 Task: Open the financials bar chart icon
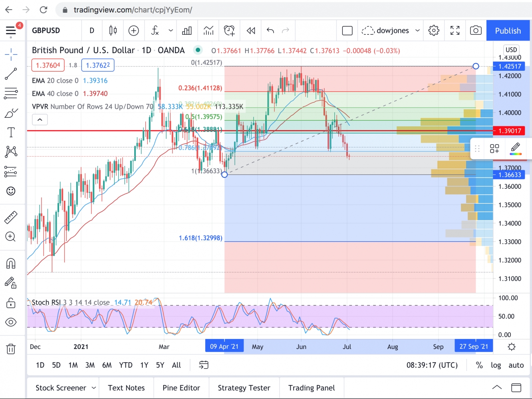point(187,30)
